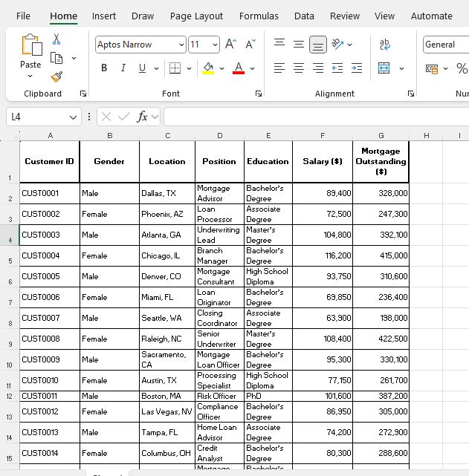Toggle Bottom Align for cells
Screen dimensions: 469x476
(x=318, y=45)
